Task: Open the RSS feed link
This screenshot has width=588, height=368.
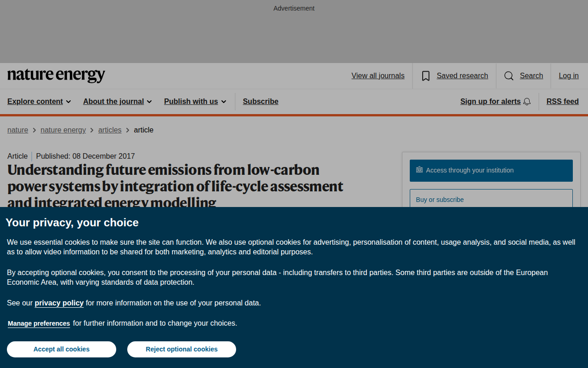Action: [562, 102]
